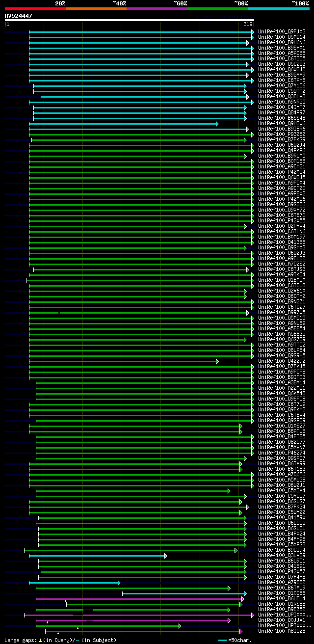314x644 pixels.
Task: Open hit UniRef100_A3BY14
Action: tap(282, 382)
